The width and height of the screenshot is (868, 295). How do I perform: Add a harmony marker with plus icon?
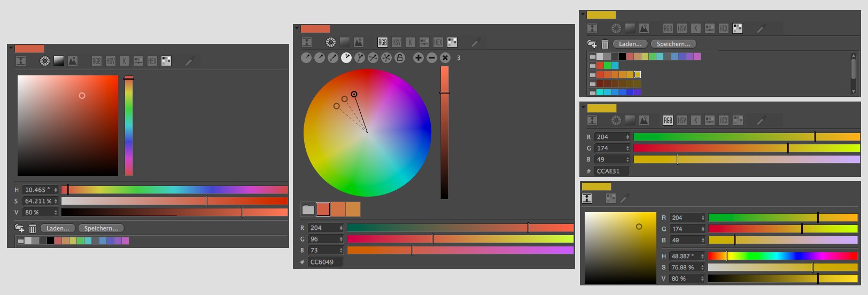[x=418, y=58]
